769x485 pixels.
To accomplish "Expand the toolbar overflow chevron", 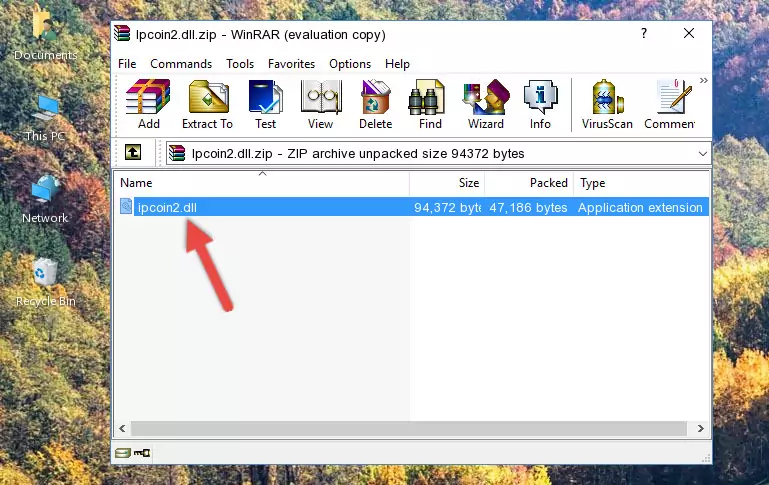I will pyautogui.click(x=704, y=80).
